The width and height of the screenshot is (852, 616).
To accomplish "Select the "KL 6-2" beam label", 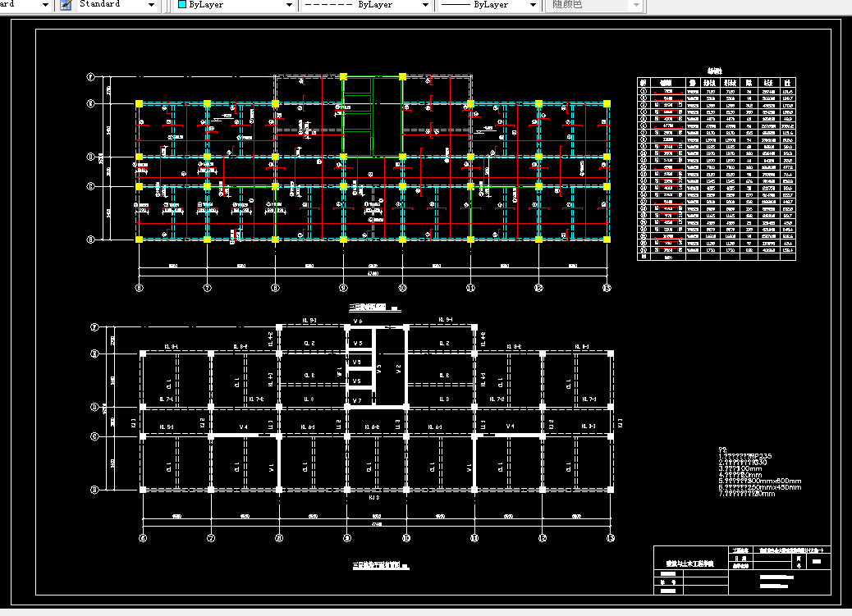I will click(372, 427).
